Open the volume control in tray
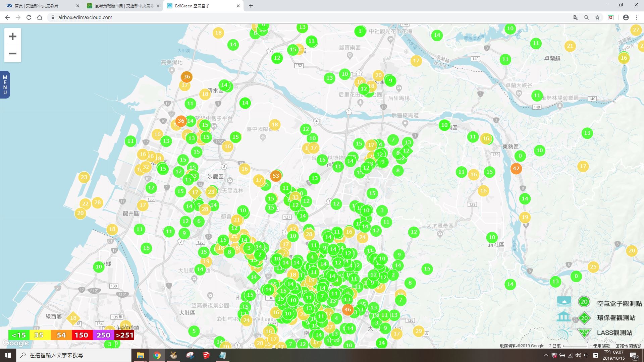 tap(578, 355)
